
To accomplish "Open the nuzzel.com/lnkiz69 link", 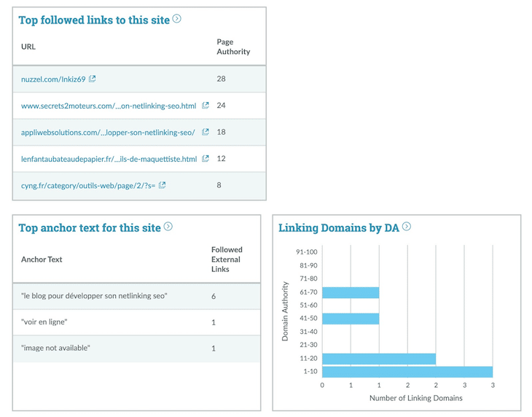I will pyautogui.click(x=53, y=79).
